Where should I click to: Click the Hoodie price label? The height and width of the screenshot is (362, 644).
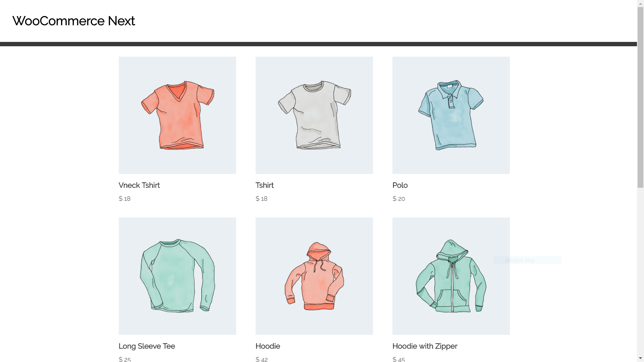[x=261, y=359]
